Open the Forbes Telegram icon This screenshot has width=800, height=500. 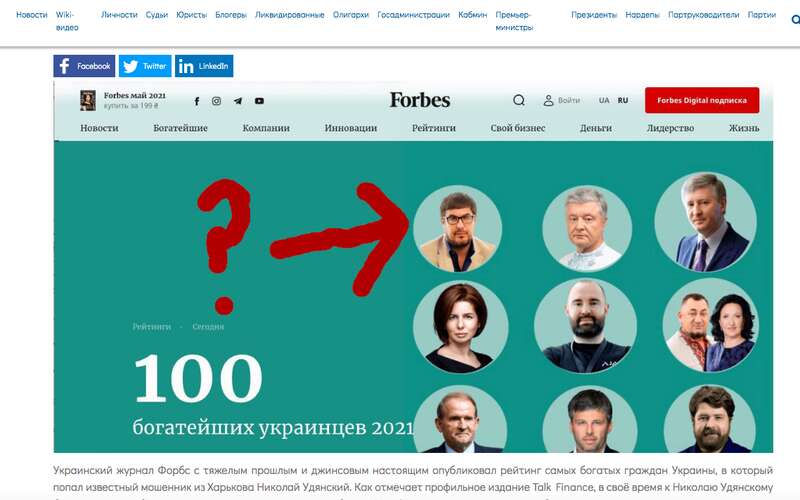[x=238, y=101]
